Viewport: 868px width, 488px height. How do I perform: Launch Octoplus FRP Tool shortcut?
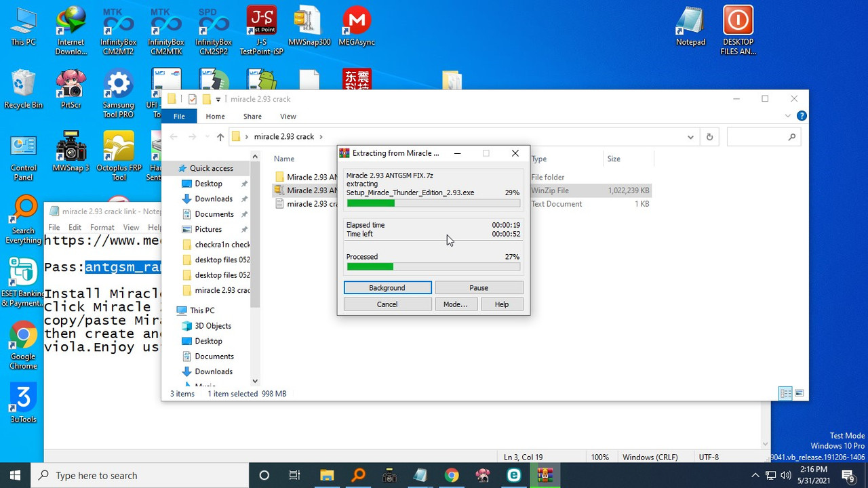[x=119, y=157]
